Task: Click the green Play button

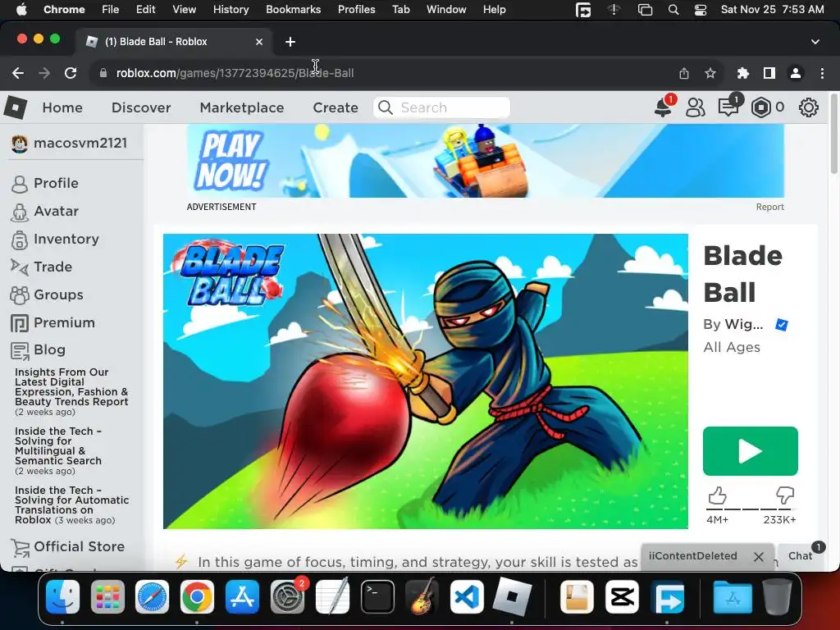Action: [x=750, y=451]
